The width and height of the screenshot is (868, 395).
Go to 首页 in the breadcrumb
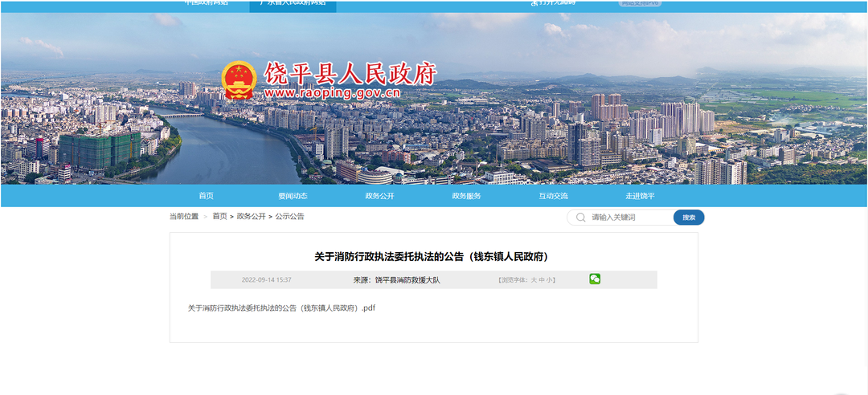tap(219, 216)
